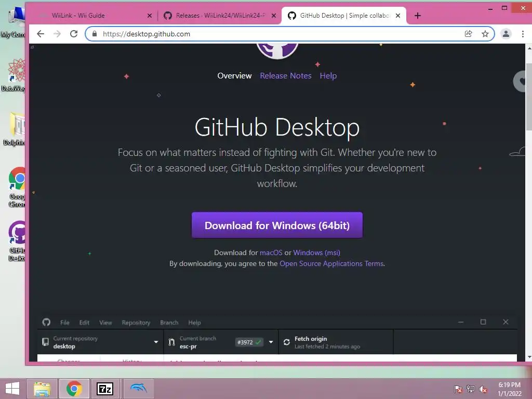This screenshot has height=399, width=532.
Task: Click the network tray icon
Action: (471, 389)
